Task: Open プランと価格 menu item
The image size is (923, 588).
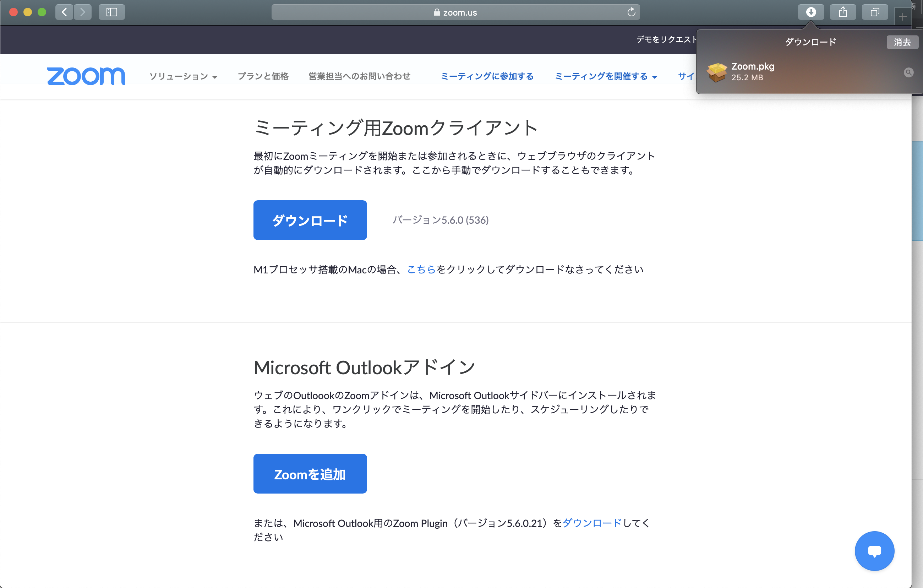Action: pyautogui.click(x=263, y=76)
